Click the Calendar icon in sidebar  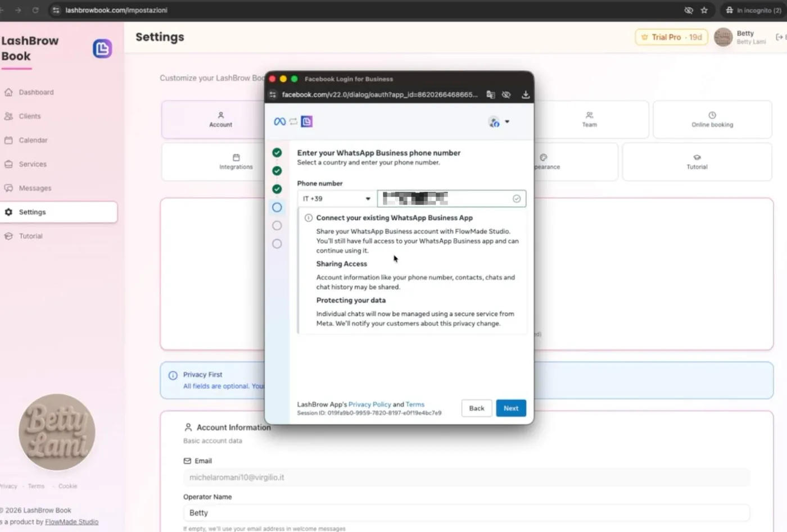[x=8, y=140]
